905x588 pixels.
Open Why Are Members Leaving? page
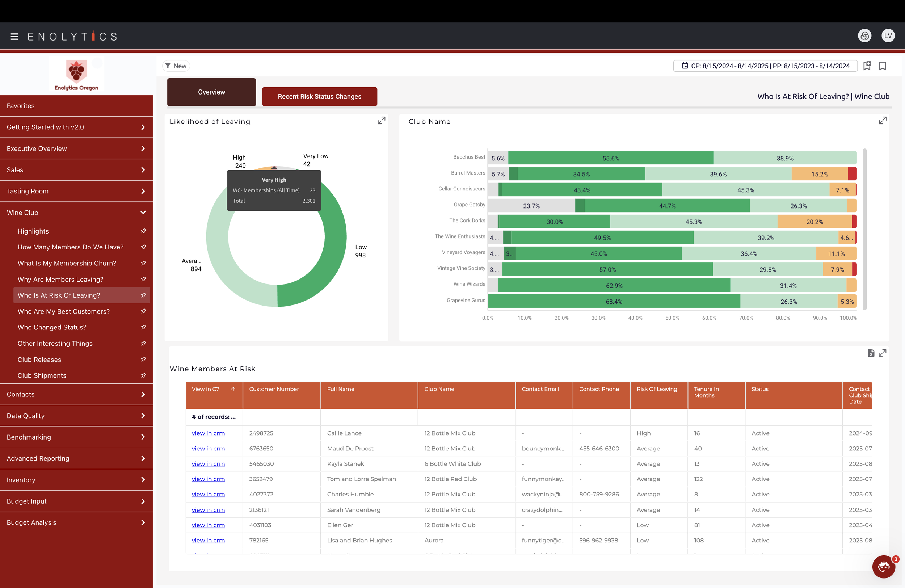[60, 279]
